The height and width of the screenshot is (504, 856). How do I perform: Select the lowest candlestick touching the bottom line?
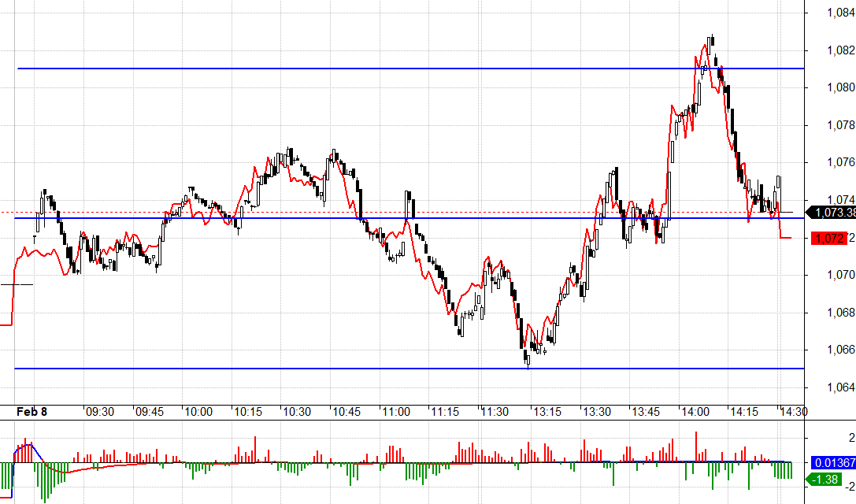[x=528, y=359]
